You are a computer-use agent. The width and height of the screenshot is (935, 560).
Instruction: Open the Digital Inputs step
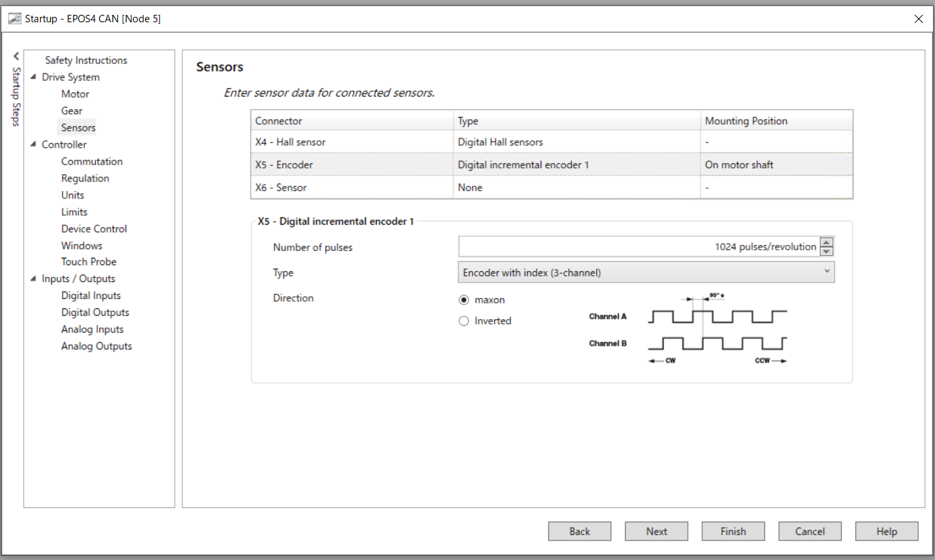(91, 296)
